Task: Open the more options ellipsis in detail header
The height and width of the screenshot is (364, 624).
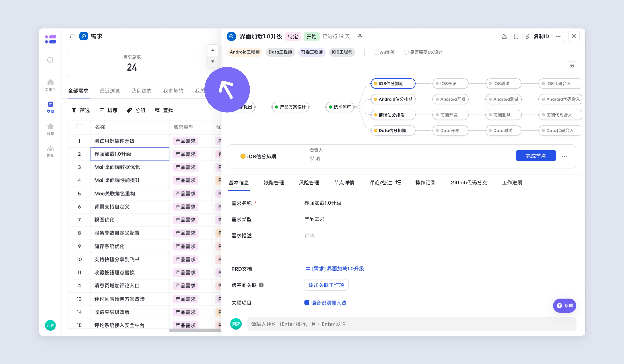Action: coord(558,36)
